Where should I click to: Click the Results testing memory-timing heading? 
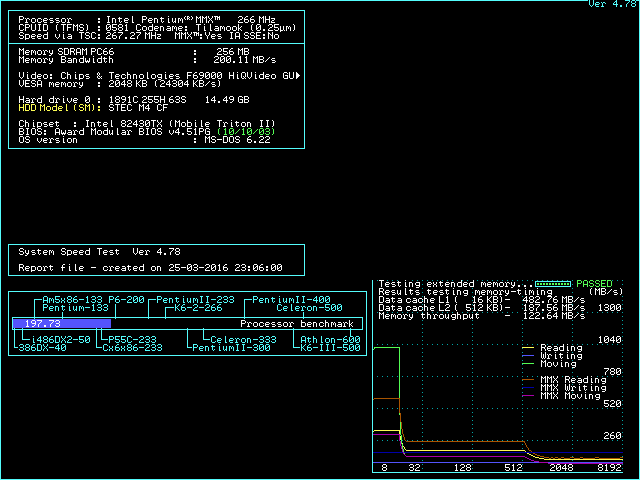click(x=465, y=292)
